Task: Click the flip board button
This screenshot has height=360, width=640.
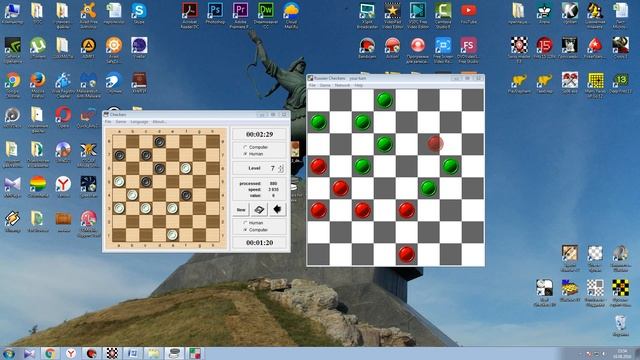Action: [x=259, y=210]
